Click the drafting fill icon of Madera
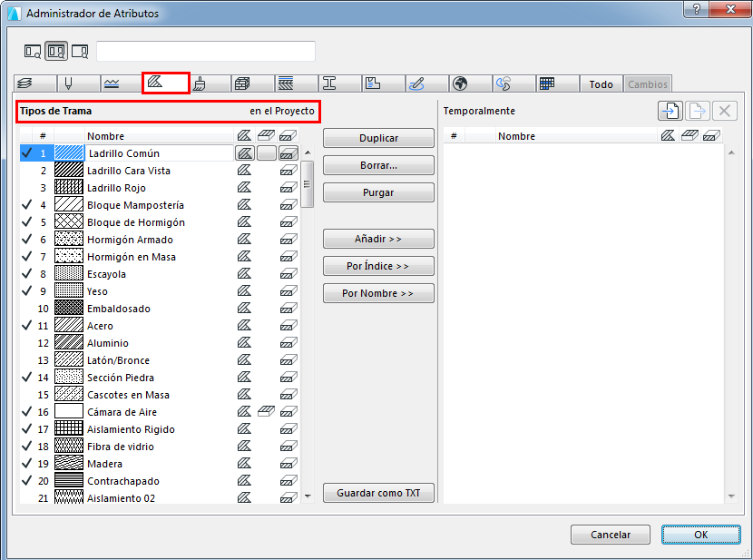This screenshot has height=560, width=753. 244,463
